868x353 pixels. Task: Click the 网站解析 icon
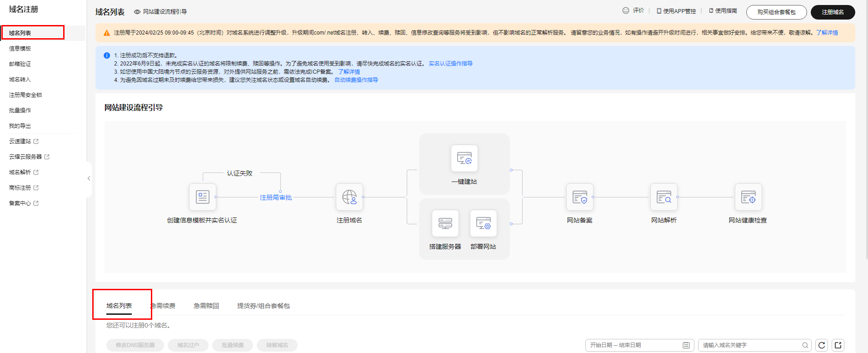(663, 197)
